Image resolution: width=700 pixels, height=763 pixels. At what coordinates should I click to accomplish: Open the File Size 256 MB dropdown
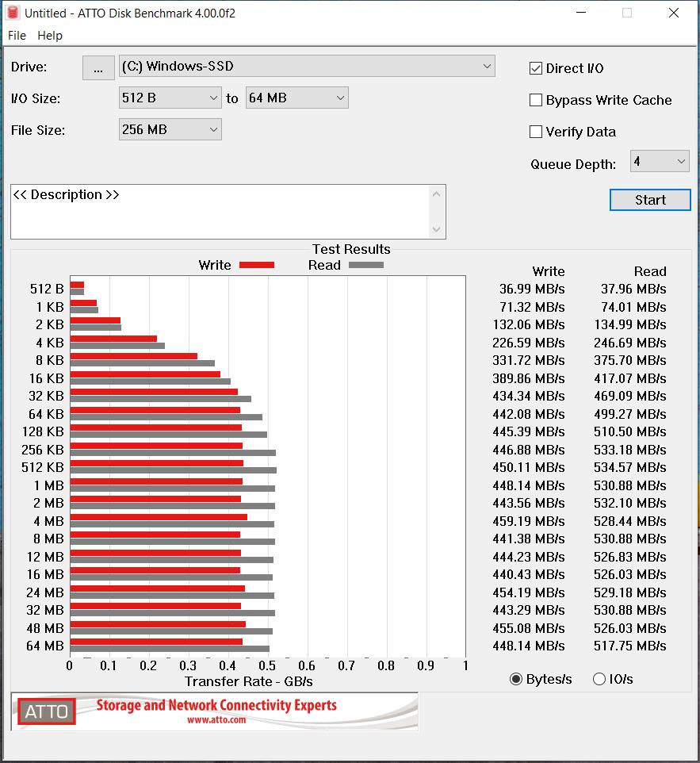pyautogui.click(x=170, y=129)
